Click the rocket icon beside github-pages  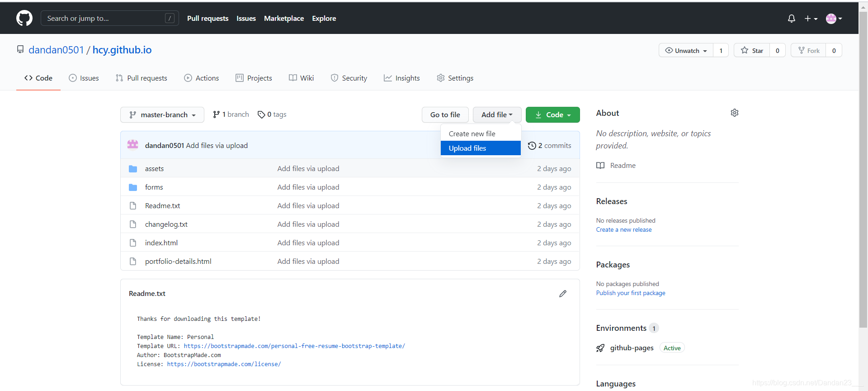[600, 348]
